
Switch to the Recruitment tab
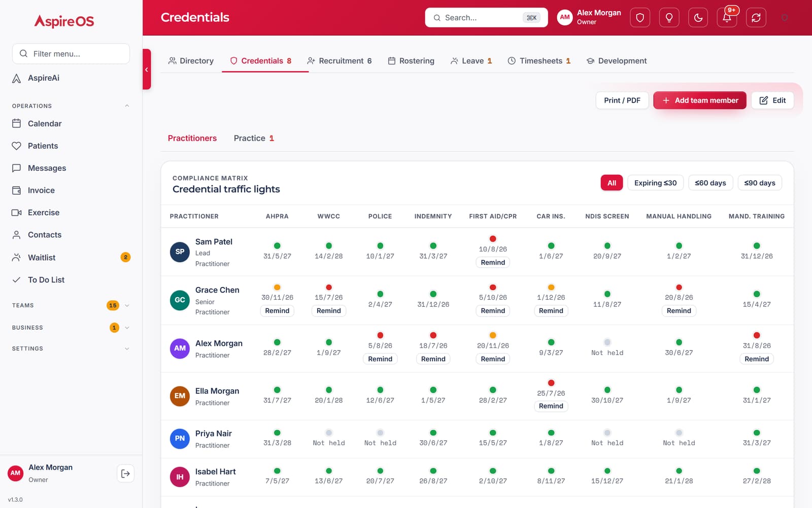pos(340,61)
